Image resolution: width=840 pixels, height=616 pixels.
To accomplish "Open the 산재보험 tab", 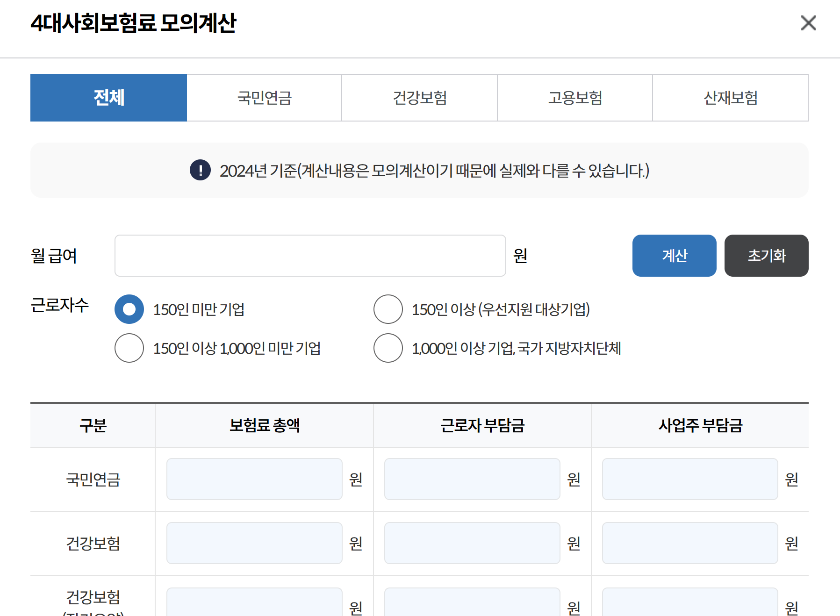I will click(x=730, y=98).
